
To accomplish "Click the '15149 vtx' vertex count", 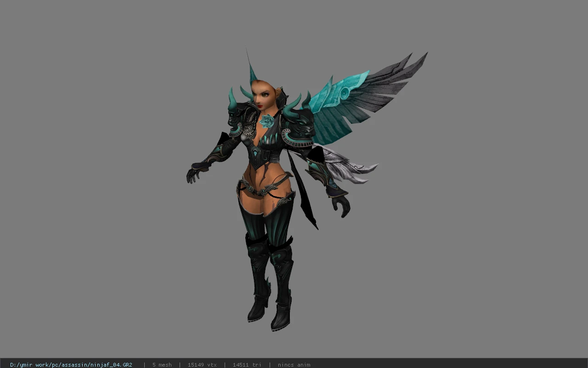I will pos(202,365).
